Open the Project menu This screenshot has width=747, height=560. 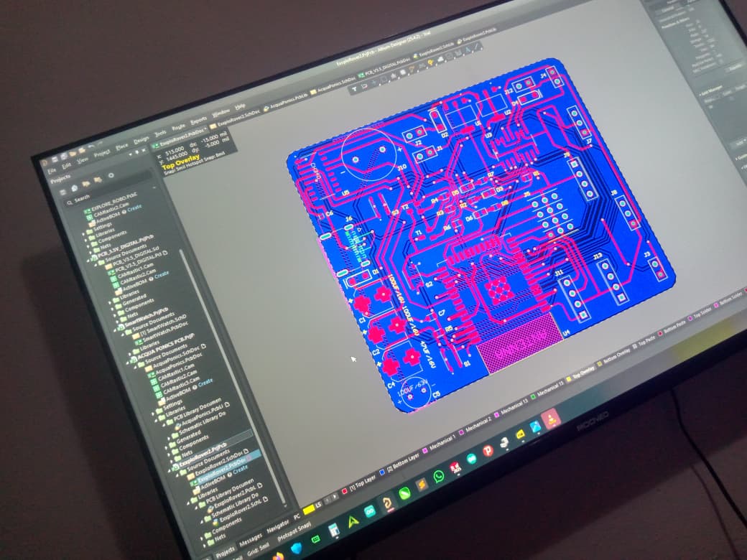[101, 154]
